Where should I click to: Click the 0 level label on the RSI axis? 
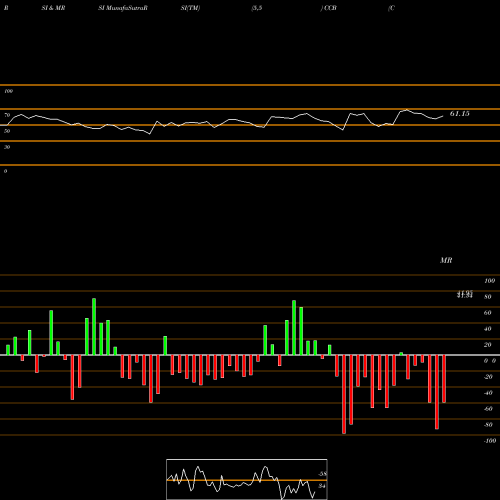tap(5, 171)
